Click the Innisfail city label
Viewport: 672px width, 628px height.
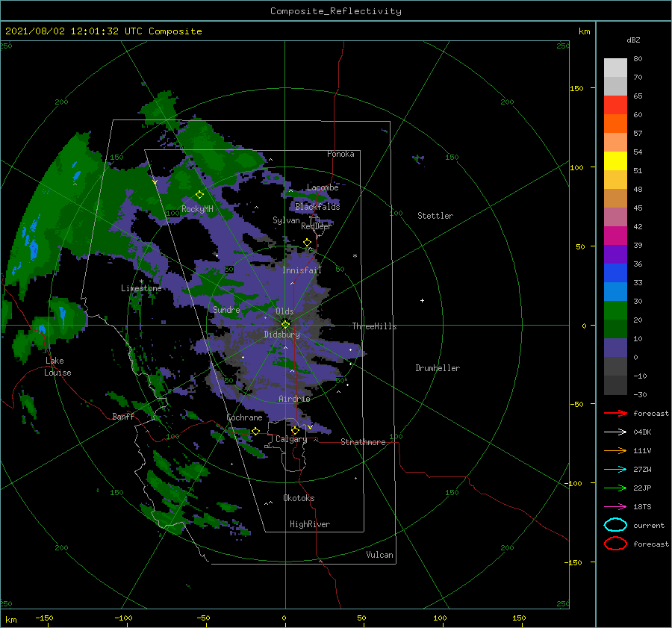[x=302, y=270]
